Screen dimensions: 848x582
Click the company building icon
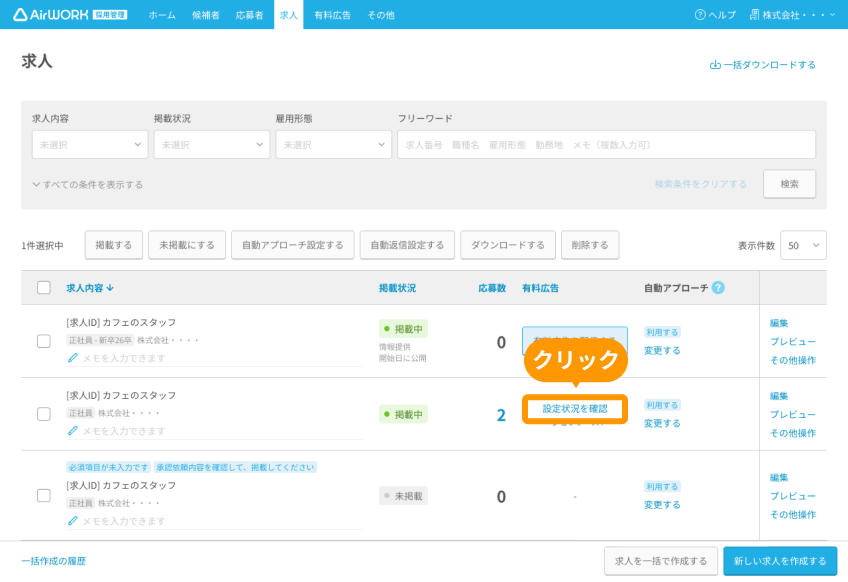pyautogui.click(x=754, y=15)
